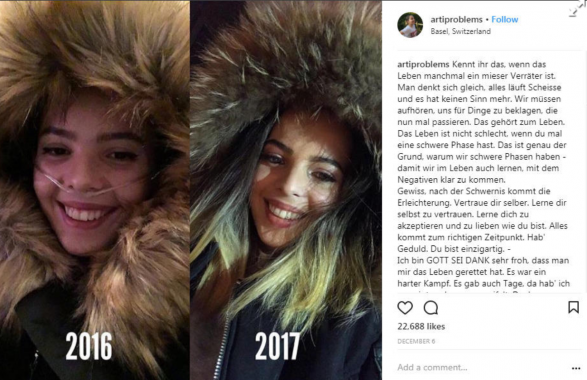Click caption line starting 'harter Kampf'
The image size is (587, 380).
click(x=484, y=284)
